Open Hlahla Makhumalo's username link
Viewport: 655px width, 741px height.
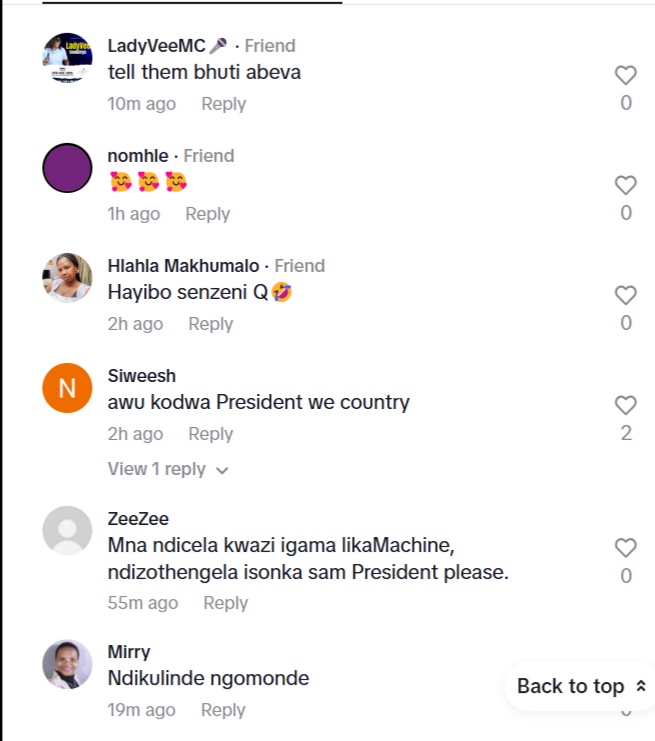pyautogui.click(x=183, y=266)
